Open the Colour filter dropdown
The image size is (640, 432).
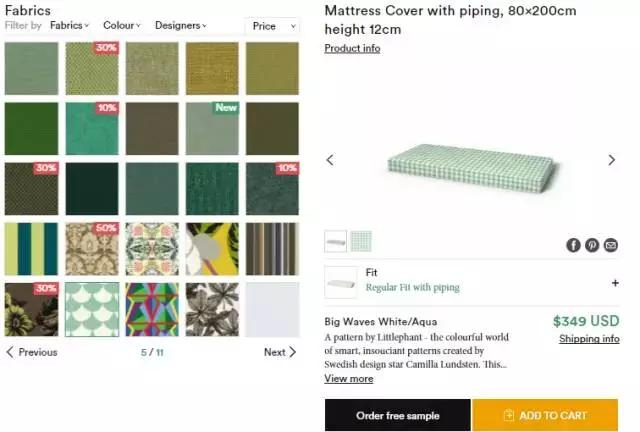click(x=122, y=25)
